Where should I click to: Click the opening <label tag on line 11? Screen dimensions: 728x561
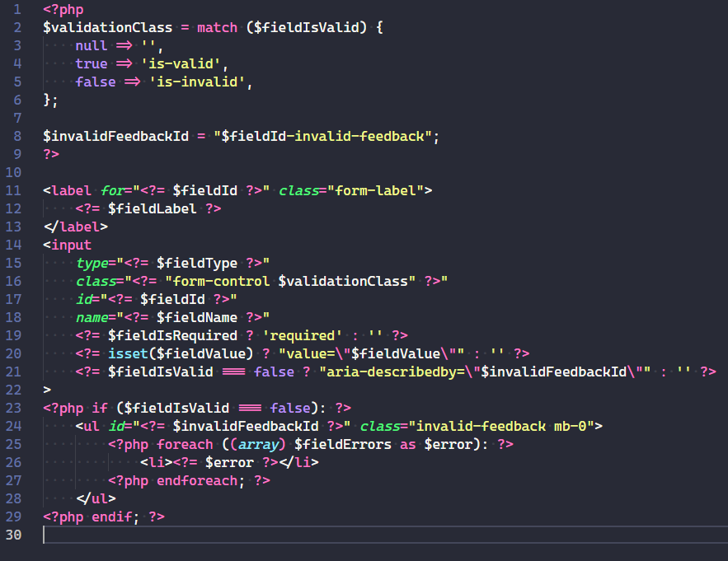pyautogui.click(x=68, y=190)
